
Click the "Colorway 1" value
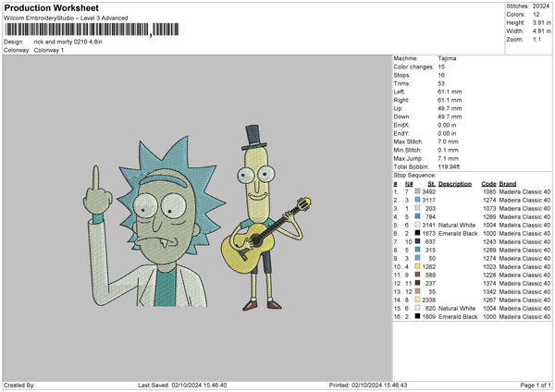(49, 50)
